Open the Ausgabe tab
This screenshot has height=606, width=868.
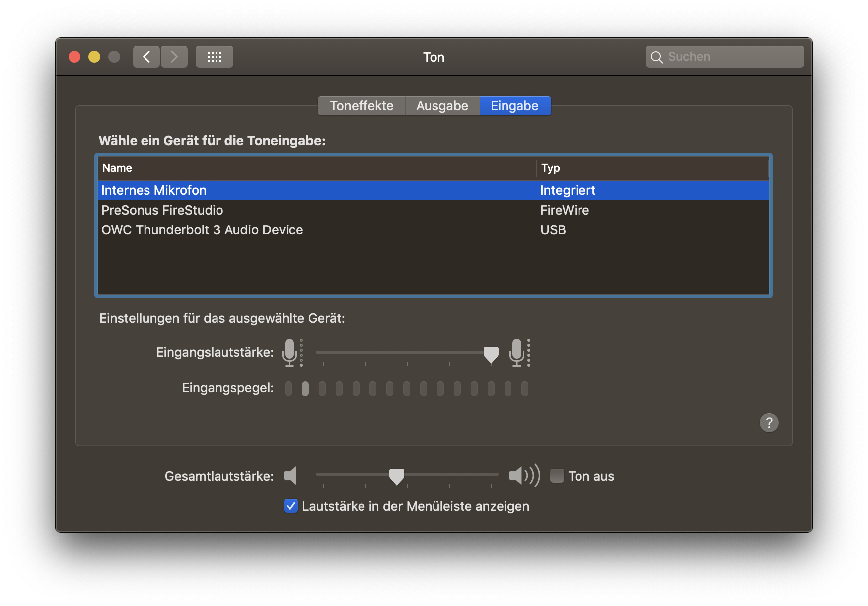point(442,106)
